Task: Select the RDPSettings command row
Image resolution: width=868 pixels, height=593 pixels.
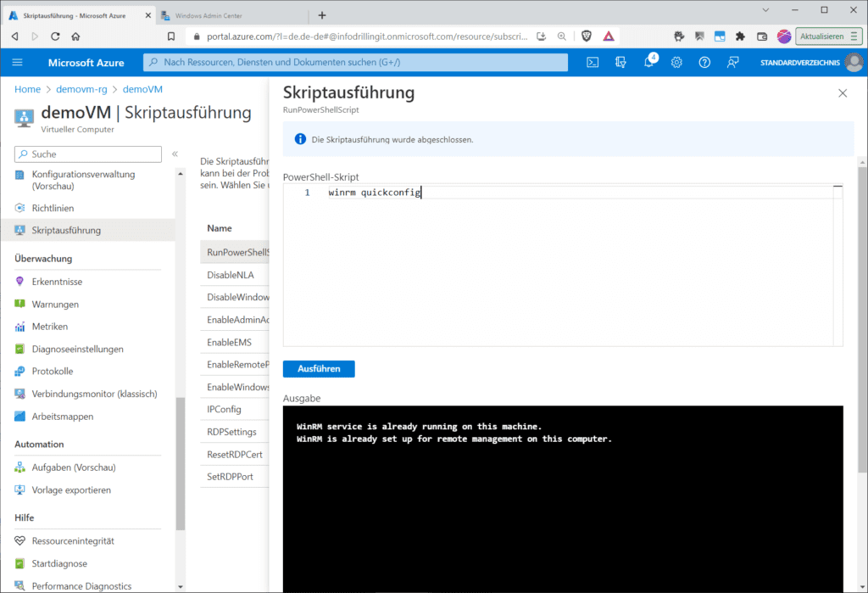Action: coord(235,432)
